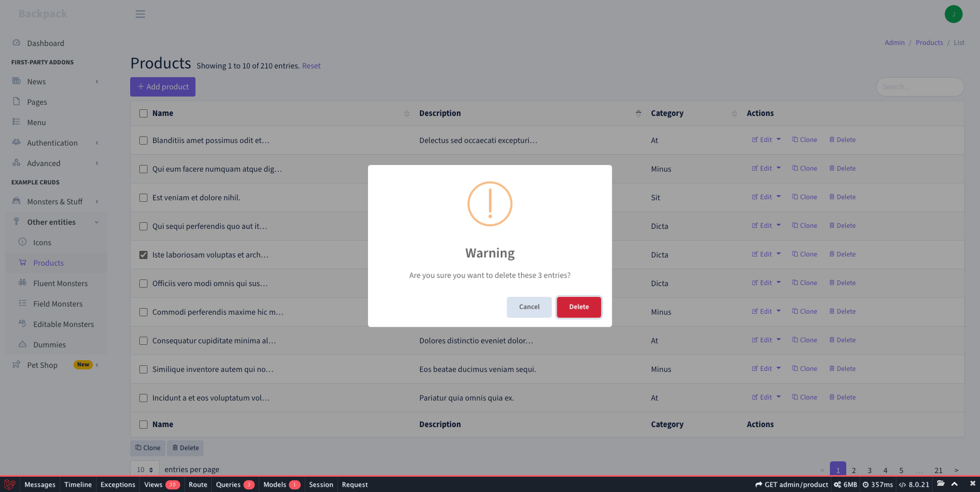Open the debugbar folder icon
The image size is (980, 492).
941,484
